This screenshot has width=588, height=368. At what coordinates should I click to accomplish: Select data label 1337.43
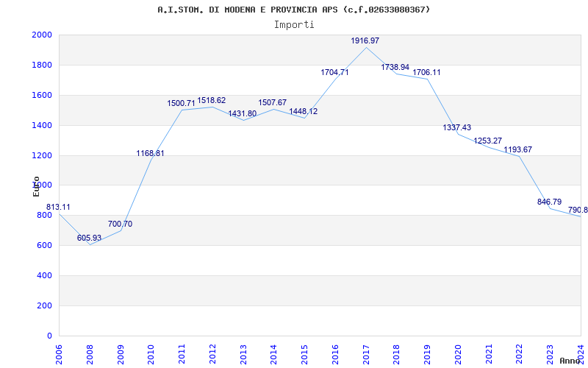pyautogui.click(x=456, y=127)
